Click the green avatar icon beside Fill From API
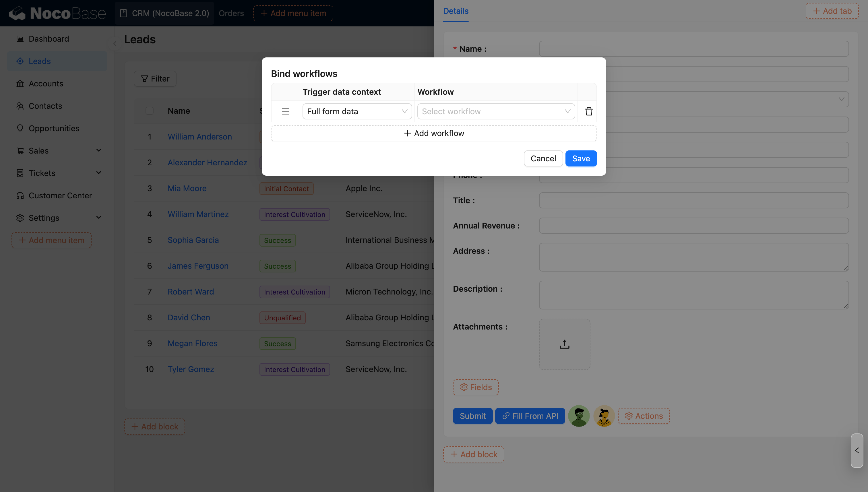This screenshot has width=868, height=492. coord(579,416)
